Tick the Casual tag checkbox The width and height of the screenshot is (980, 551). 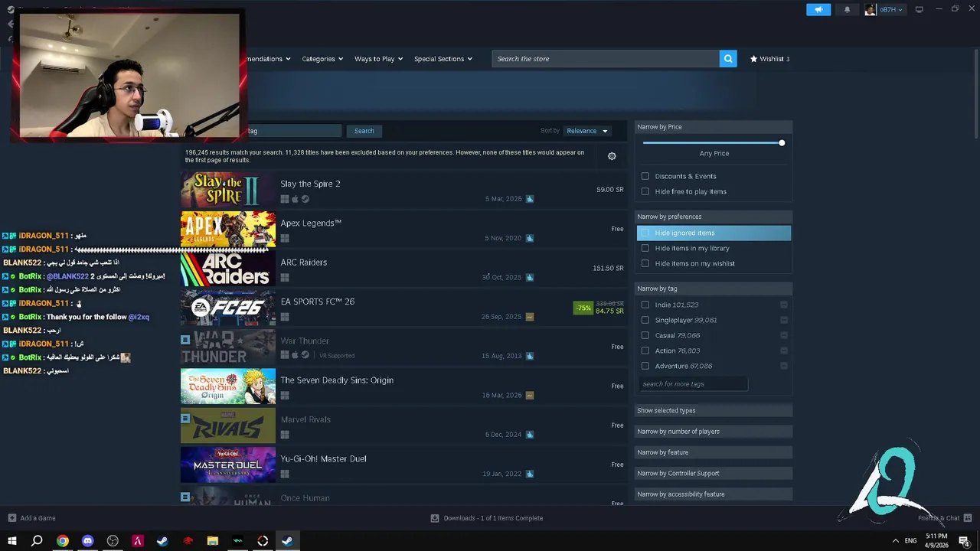[645, 335]
